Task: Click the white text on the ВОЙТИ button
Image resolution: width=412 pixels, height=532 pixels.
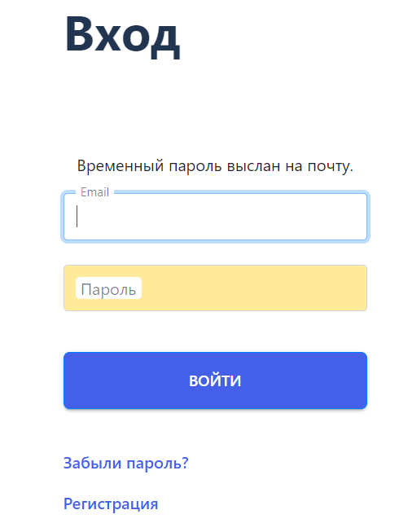Action: [215, 380]
